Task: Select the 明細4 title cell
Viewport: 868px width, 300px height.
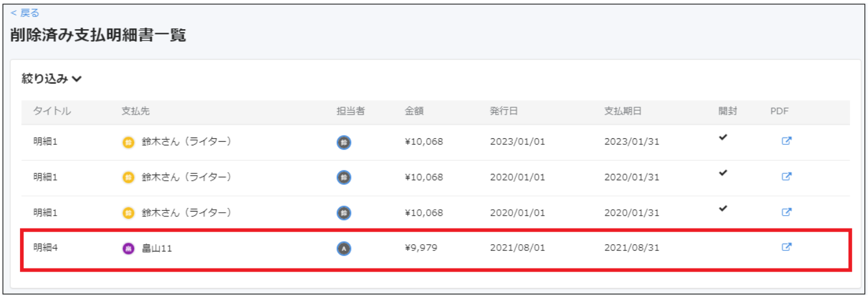Action: coord(44,248)
